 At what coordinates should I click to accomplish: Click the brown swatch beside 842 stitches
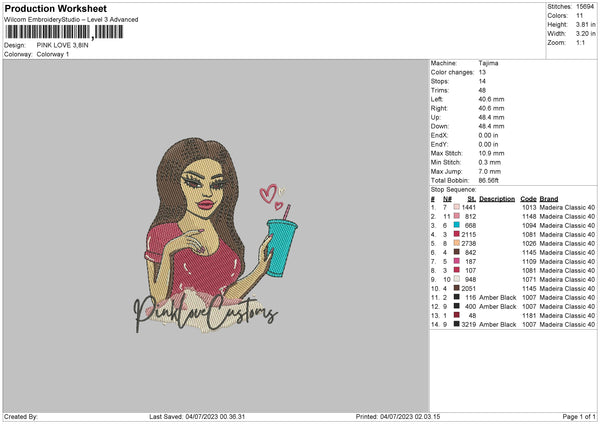(x=457, y=252)
